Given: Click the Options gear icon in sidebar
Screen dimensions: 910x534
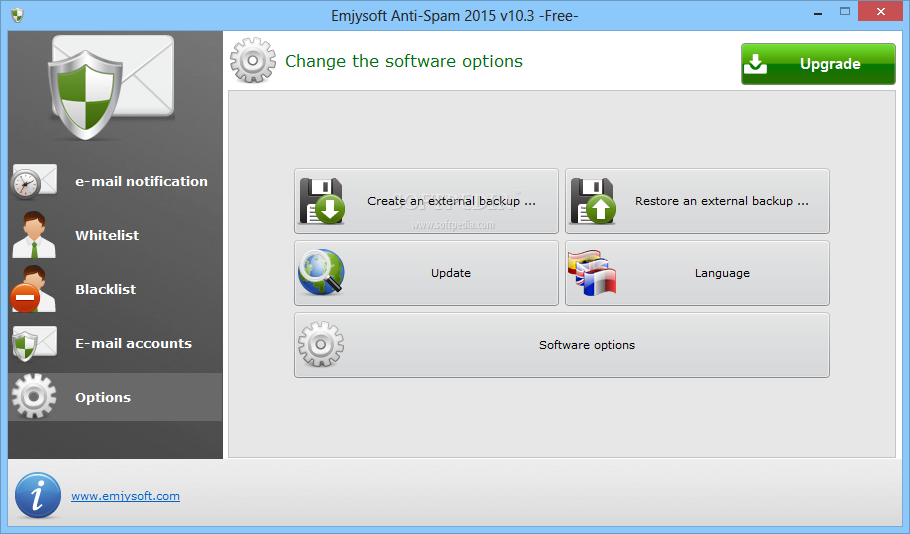Looking at the screenshot, I should click(x=34, y=396).
